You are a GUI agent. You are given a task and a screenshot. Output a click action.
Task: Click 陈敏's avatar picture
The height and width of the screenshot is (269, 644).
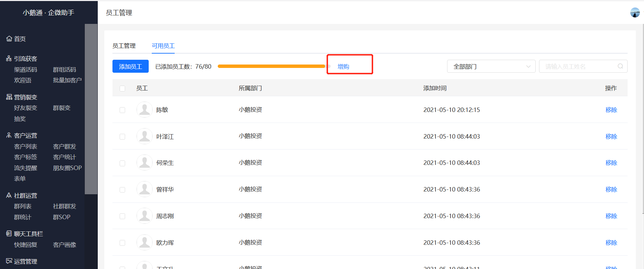145,110
